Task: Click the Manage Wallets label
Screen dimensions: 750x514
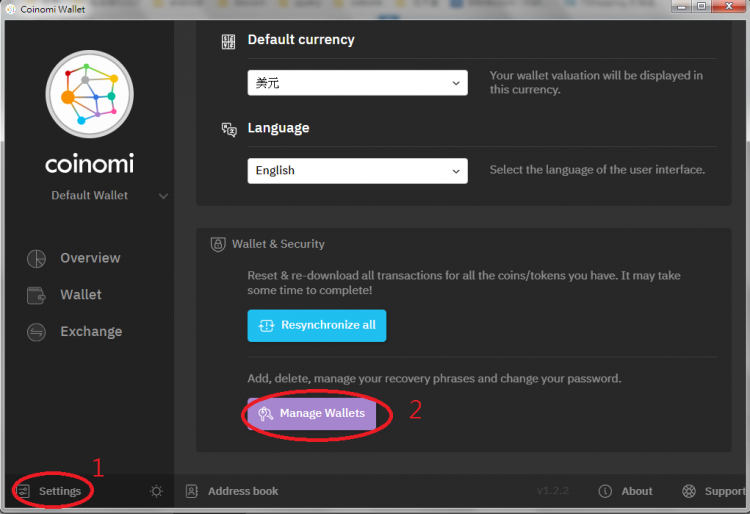Action: point(322,413)
